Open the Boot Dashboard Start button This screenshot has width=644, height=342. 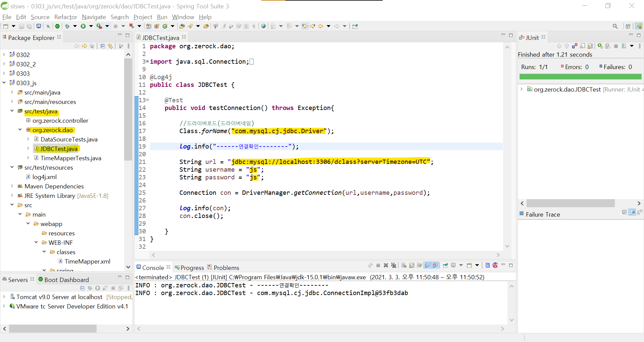[x=97, y=288]
